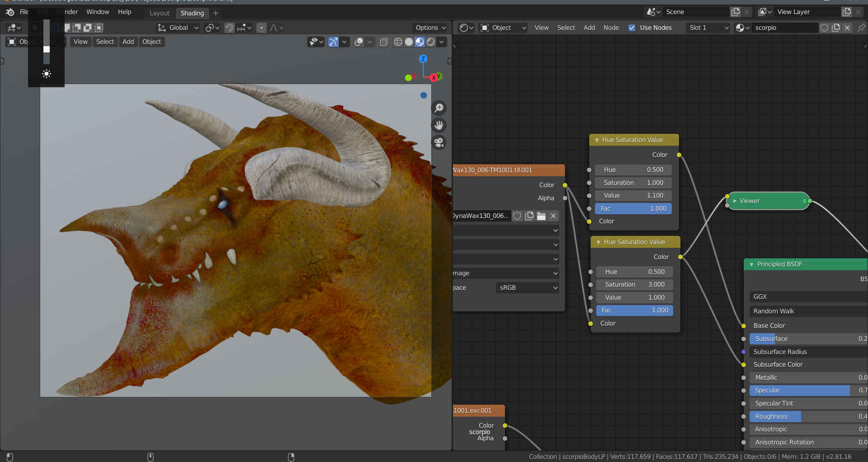The height and width of the screenshot is (462, 868).
Task: Toggle the viewport gizmo display button
Action: pos(333,42)
